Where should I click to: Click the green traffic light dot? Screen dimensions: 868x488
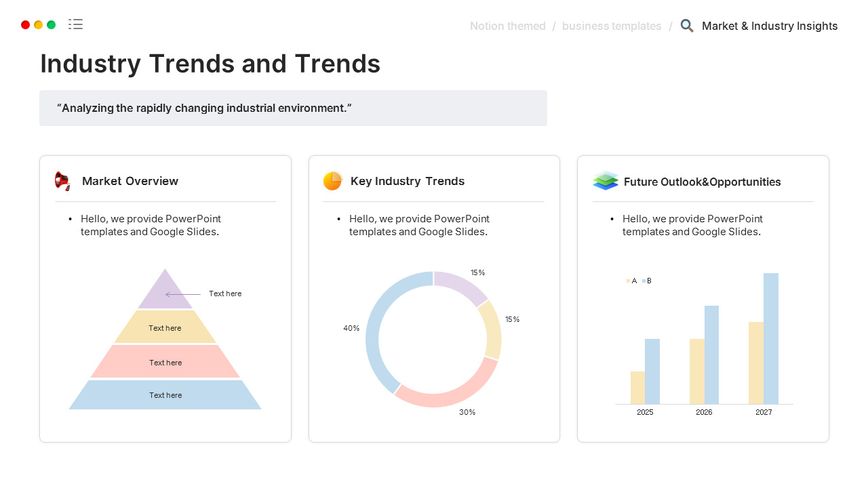point(52,24)
